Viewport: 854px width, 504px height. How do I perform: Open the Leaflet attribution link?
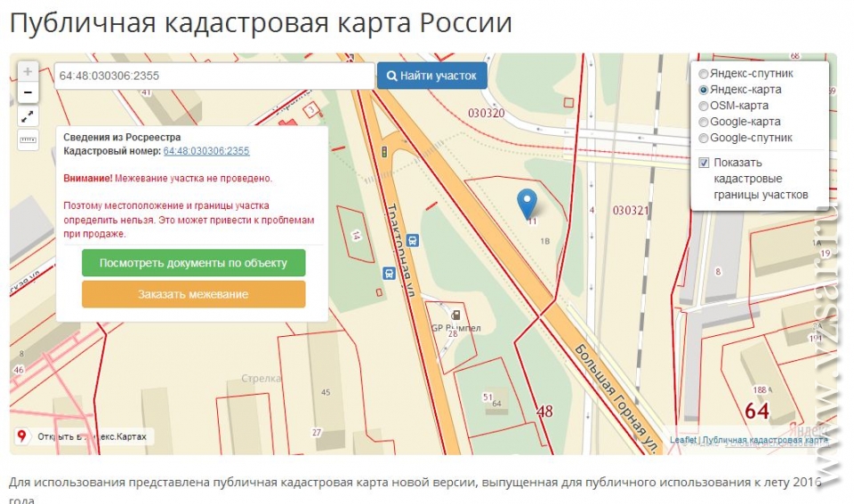(683, 440)
